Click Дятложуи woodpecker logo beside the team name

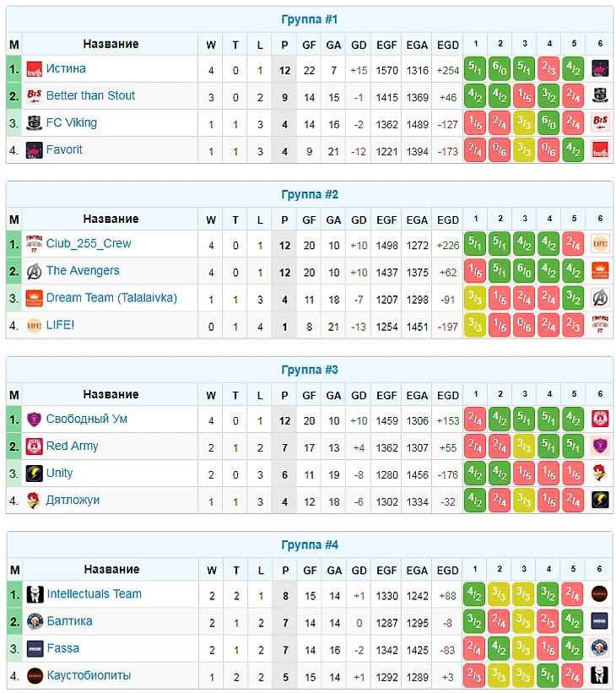[35, 501]
